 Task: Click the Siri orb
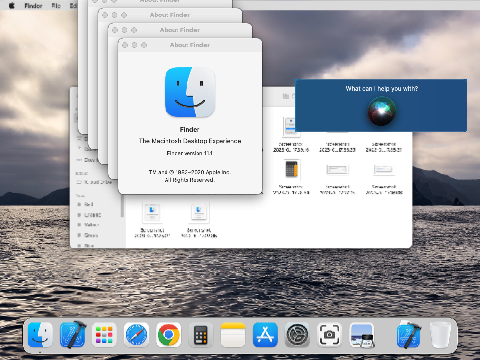tap(382, 111)
